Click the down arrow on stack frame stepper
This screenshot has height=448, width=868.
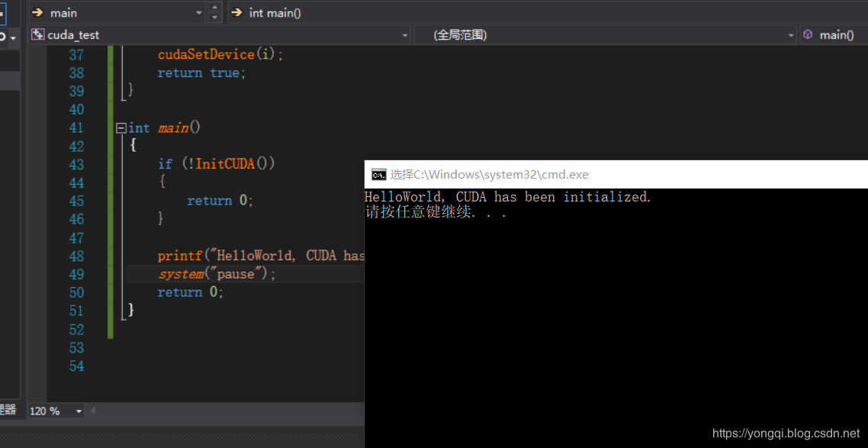coord(215,18)
